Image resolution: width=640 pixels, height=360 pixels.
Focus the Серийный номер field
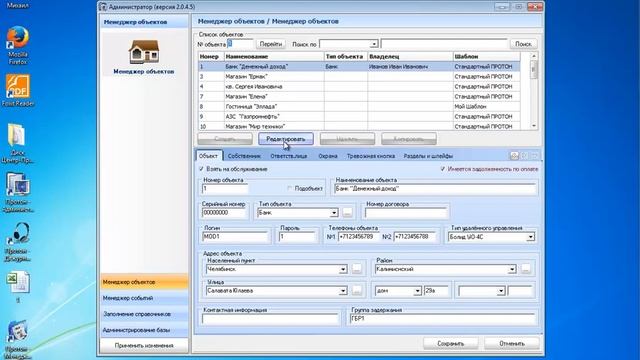pos(224,213)
